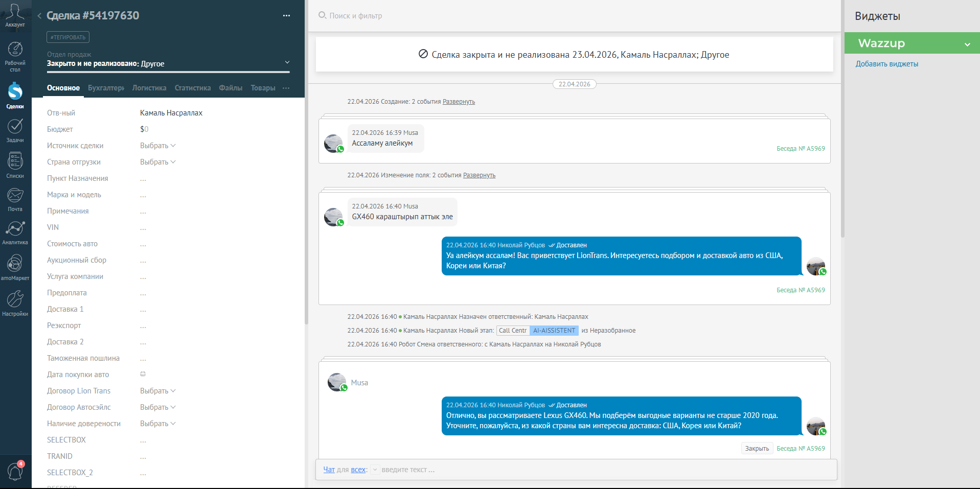Click Musa avatar on Ассаламу алейкум message
The height and width of the screenshot is (489, 980).
(334, 144)
